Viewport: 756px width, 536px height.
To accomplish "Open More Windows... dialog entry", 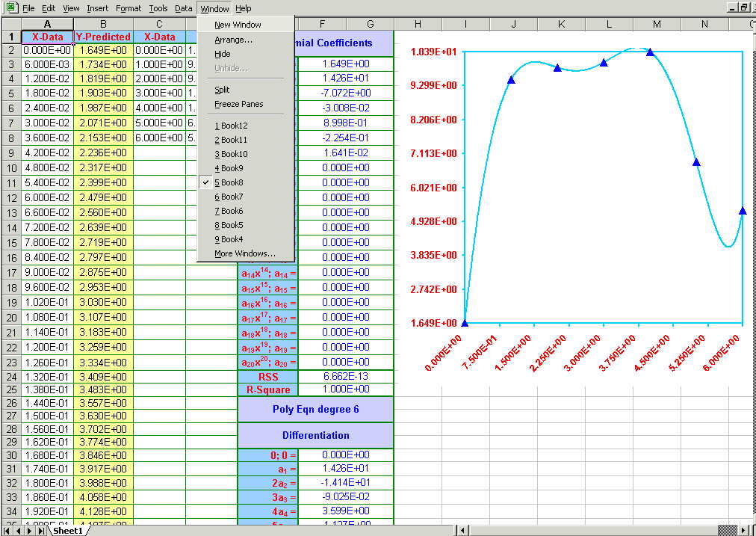I will pyautogui.click(x=244, y=253).
